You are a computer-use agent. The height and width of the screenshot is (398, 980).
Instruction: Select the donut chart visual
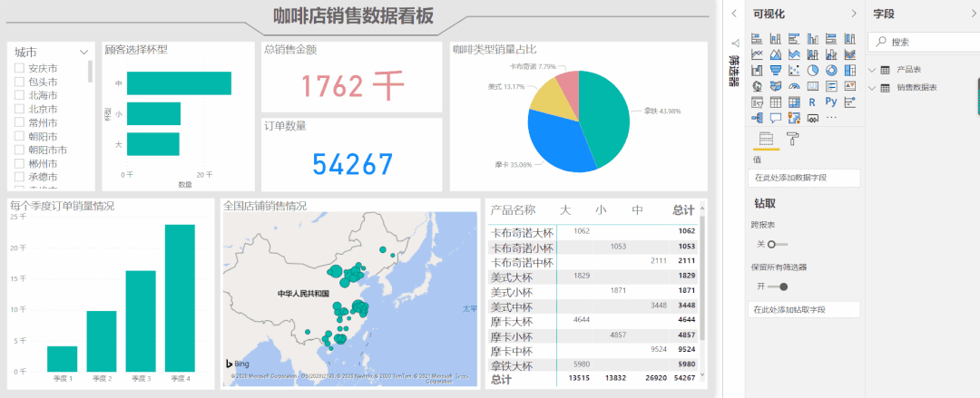831,70
